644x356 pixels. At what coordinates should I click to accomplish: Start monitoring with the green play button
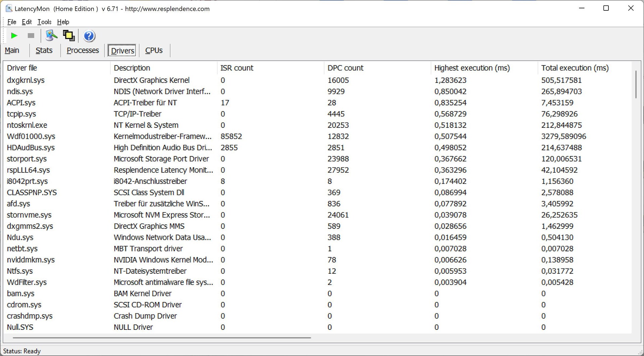pyautogui.click(x=14, y=36)
